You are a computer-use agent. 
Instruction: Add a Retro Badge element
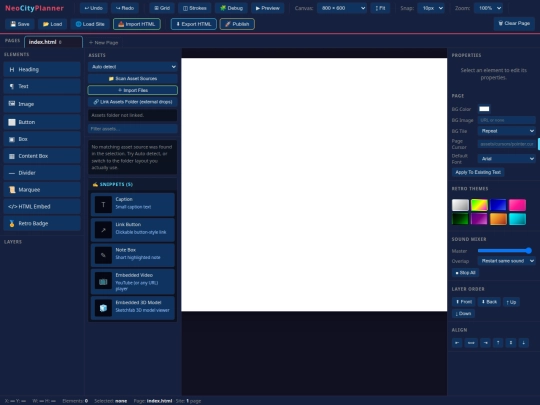[x=42, y=224]
